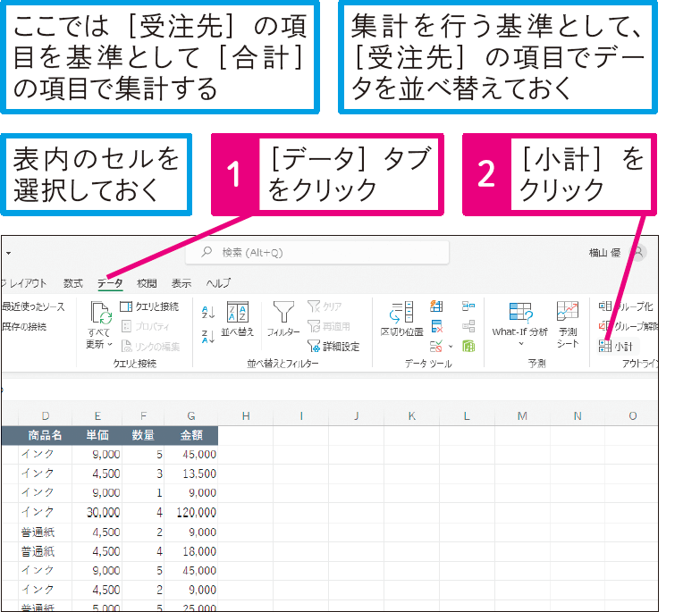Click the 横山 優 account name

pyautogui.click(x=604, y=253)
